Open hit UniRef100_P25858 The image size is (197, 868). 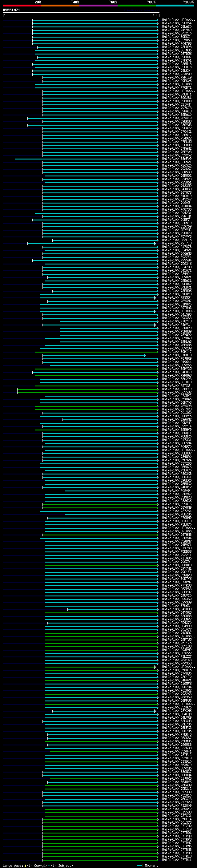(x=177, y=40)
